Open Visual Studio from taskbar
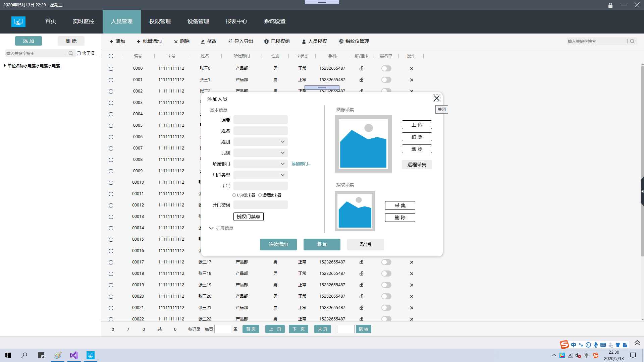This screenshot has height=362, width=644. [x=74, y=355]
